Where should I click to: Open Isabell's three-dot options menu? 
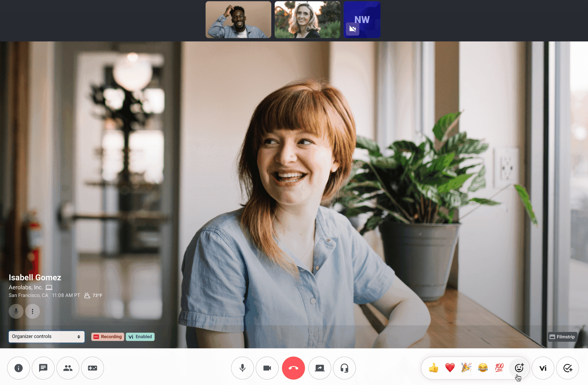[33, 311]
